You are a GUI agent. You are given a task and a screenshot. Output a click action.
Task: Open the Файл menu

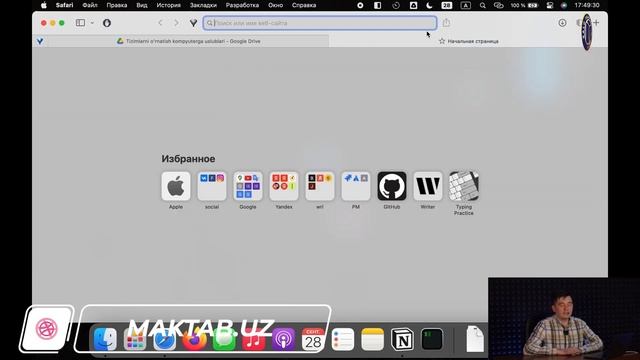coord(90,5)
